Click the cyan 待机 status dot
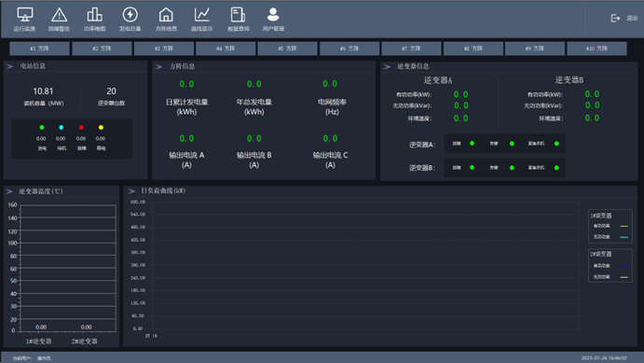This screenshot has height=363, width=644. 62,128
